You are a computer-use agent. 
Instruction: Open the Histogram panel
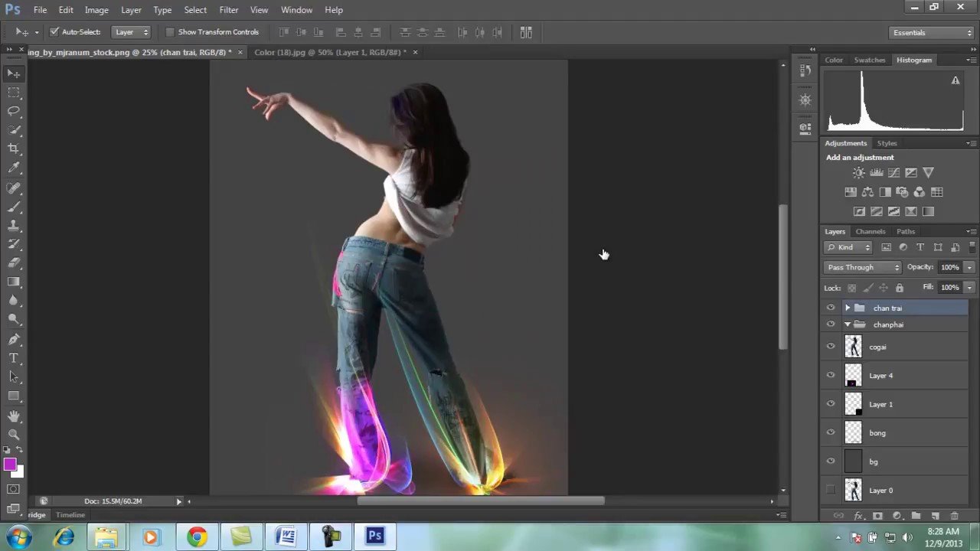click(x=914, y=60)
